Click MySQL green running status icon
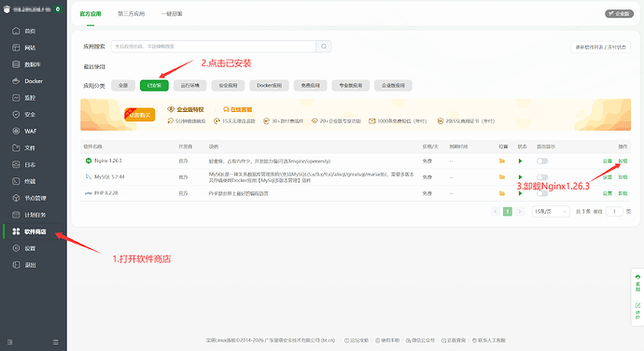This screenshot has width=644, height=351. pos(521,177)
